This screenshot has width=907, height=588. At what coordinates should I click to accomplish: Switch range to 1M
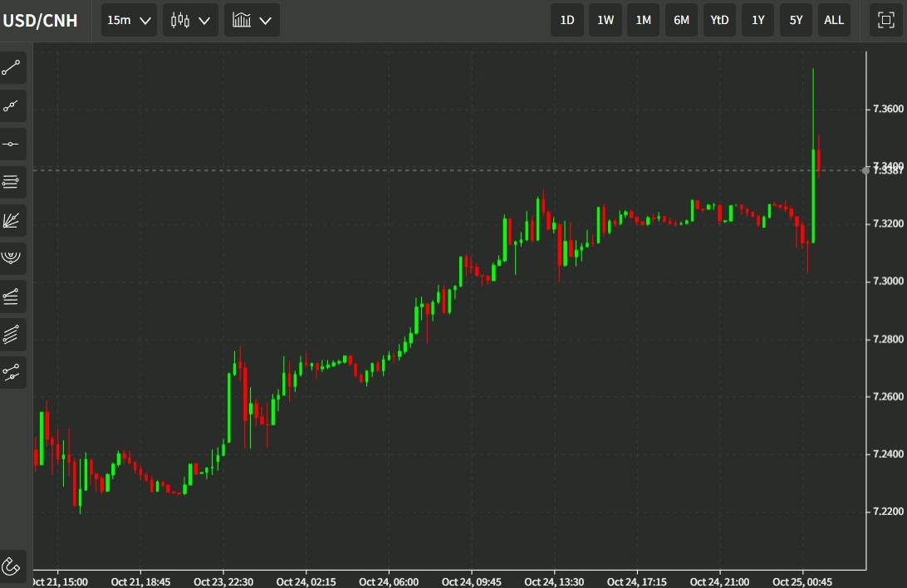(x=643, y=20)
